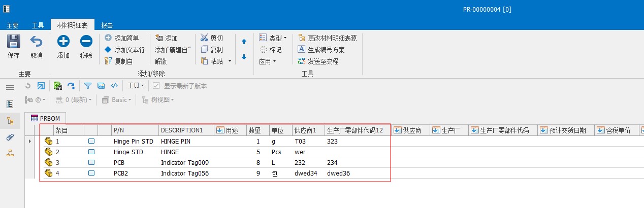Image resolution: width=644 pixels, height=208 pixels.
Task: Switch to the 材料明细表 ribbon tab
Action: click(x=72, y=25)
